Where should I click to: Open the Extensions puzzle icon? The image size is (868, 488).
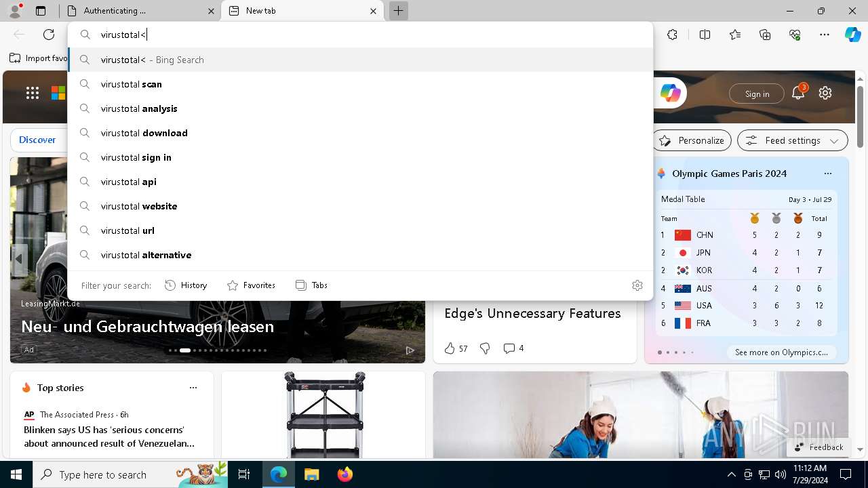pos(672,35)
